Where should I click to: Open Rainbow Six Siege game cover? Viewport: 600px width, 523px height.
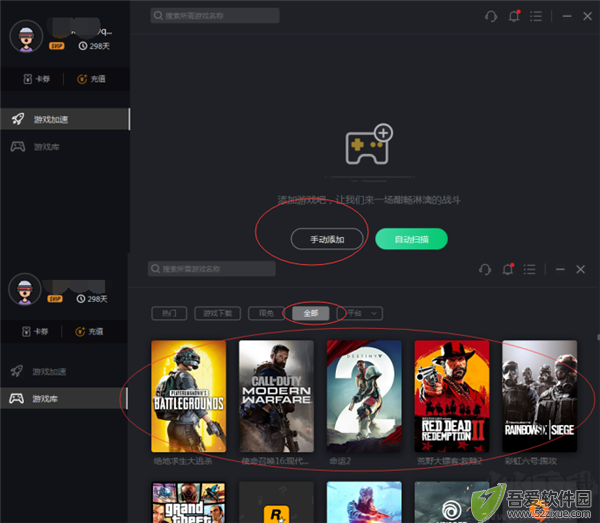point(540,396)
